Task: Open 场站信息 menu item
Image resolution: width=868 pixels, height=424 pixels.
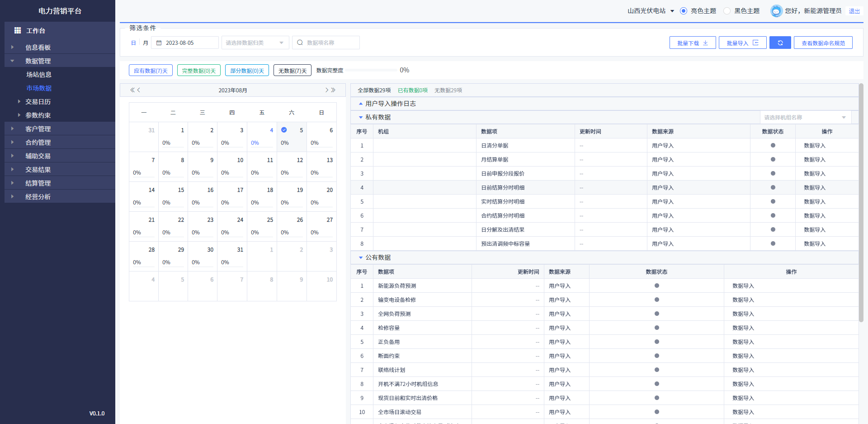Action: pos(39,74)
